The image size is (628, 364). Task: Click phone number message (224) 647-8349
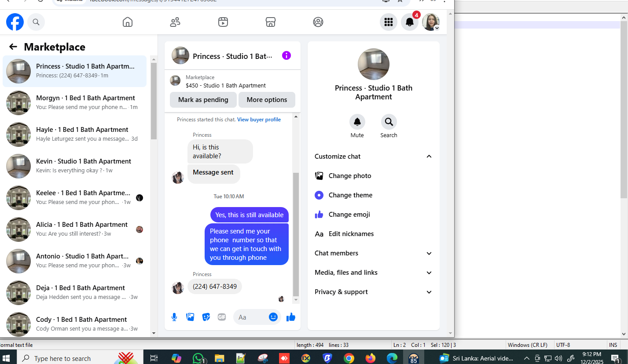[x=215, y=287]
